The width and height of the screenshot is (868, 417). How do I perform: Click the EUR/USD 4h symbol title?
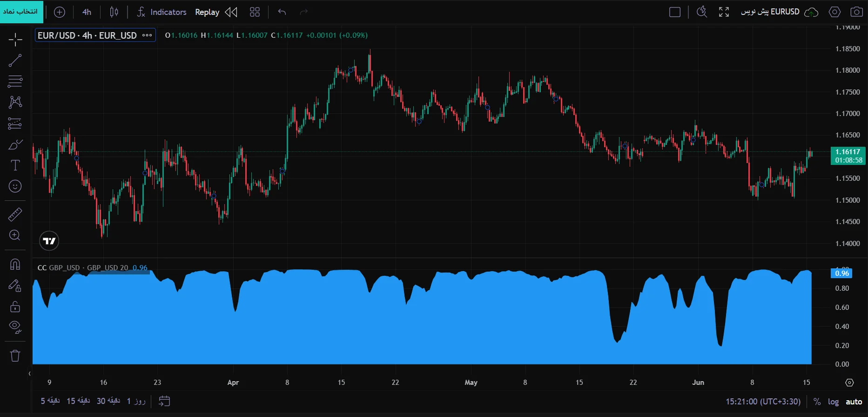coord(87,35)
